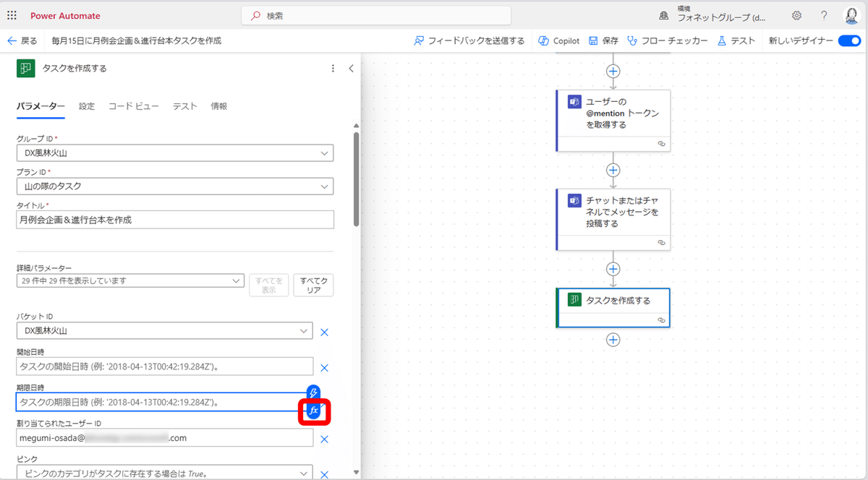Click Teams icon on @mention トークン card
Screen dimensions: 868x480
(x=574, y=101)
